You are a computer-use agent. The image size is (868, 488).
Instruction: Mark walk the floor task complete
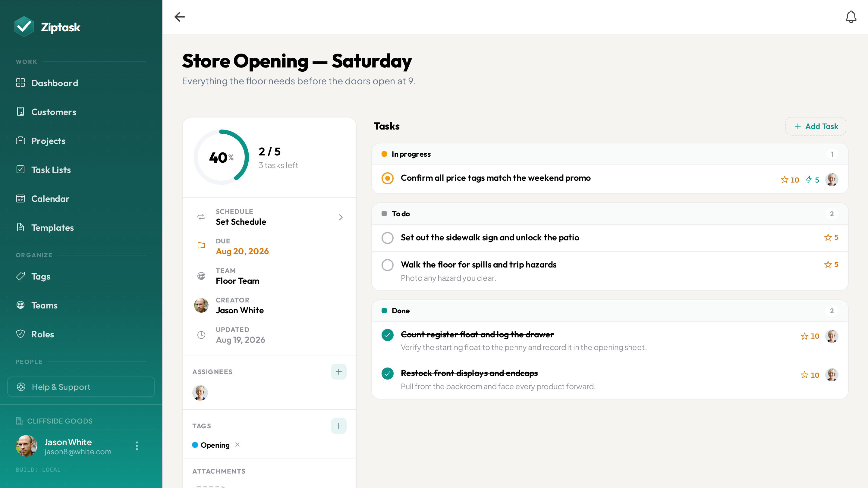coord(388,265)
